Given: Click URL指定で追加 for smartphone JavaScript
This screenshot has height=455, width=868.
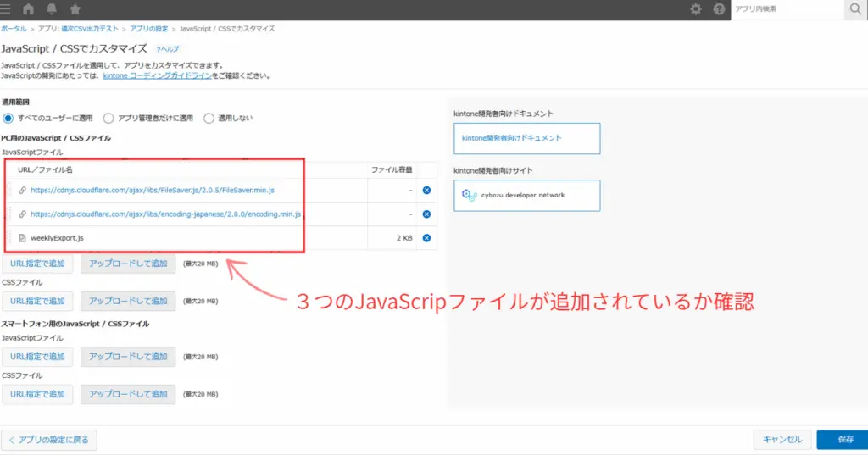Looking at the screenshot, I should [x=37, y=357].
